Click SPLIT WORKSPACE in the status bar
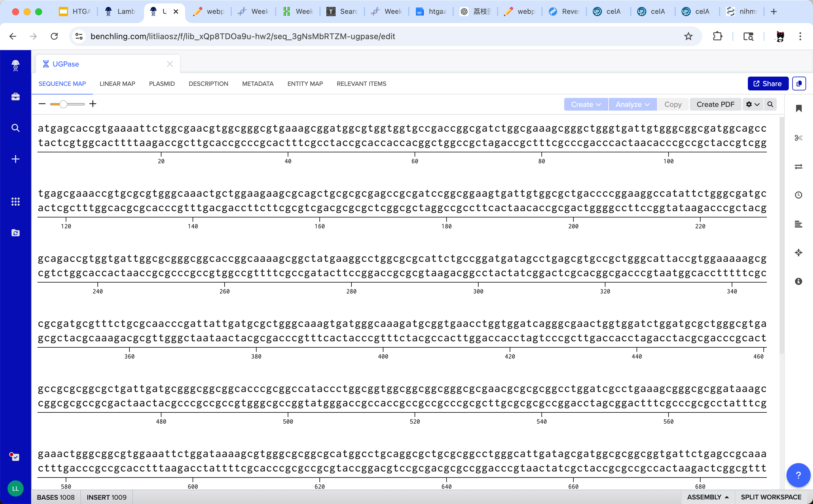813x504 pixels. [x=771, y=497]
